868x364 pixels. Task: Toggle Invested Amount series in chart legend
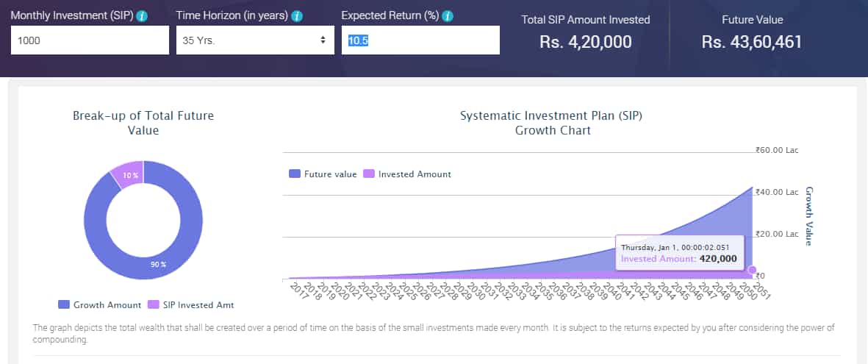(407, 174)
